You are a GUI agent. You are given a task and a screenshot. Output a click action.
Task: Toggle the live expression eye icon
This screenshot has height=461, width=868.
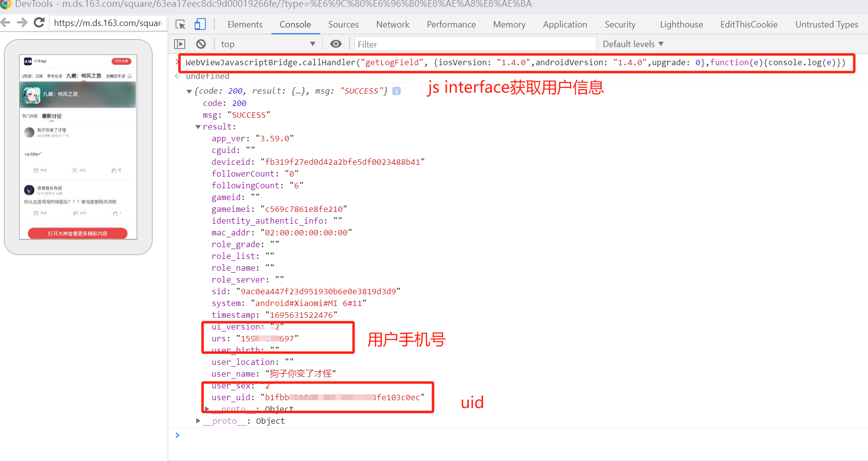pos(336,44)
